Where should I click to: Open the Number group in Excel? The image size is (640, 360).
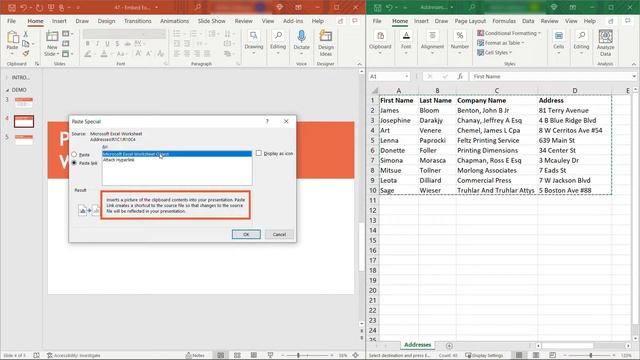pos(460,42)
